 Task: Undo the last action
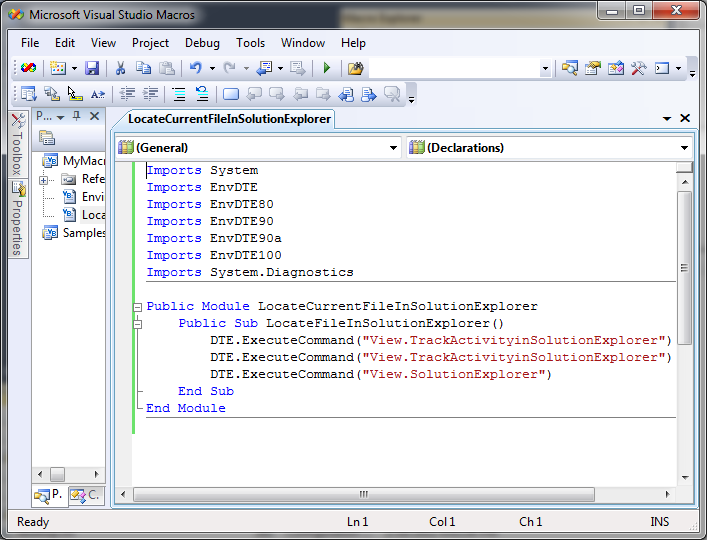(196, 69)
